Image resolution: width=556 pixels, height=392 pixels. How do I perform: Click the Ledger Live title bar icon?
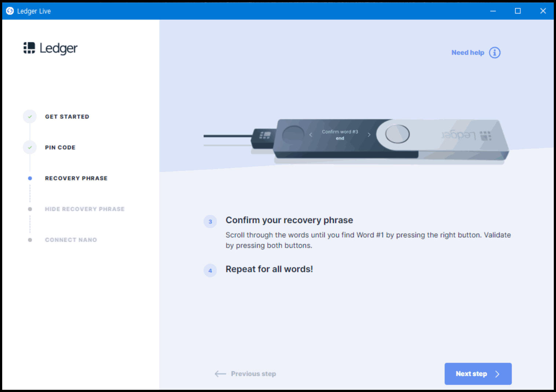(10, 11)
